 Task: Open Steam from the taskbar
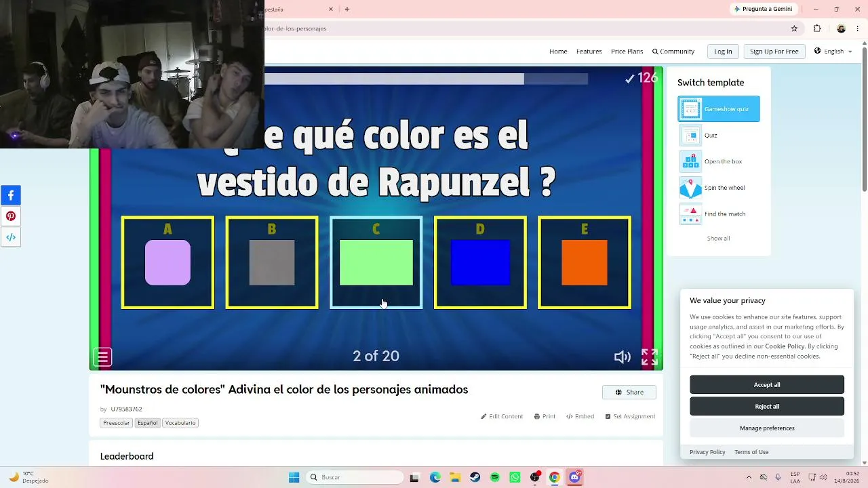pos(475,477)
